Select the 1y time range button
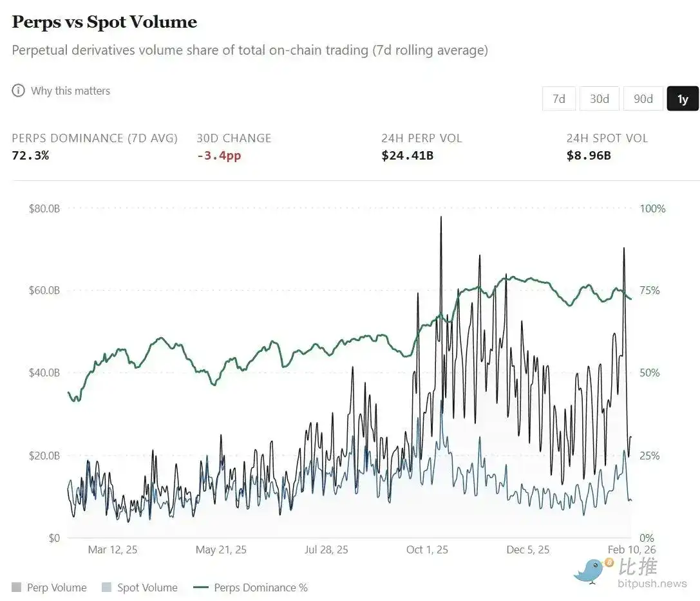The width and height of the screenshot is (700, 601). pos(683,98)
